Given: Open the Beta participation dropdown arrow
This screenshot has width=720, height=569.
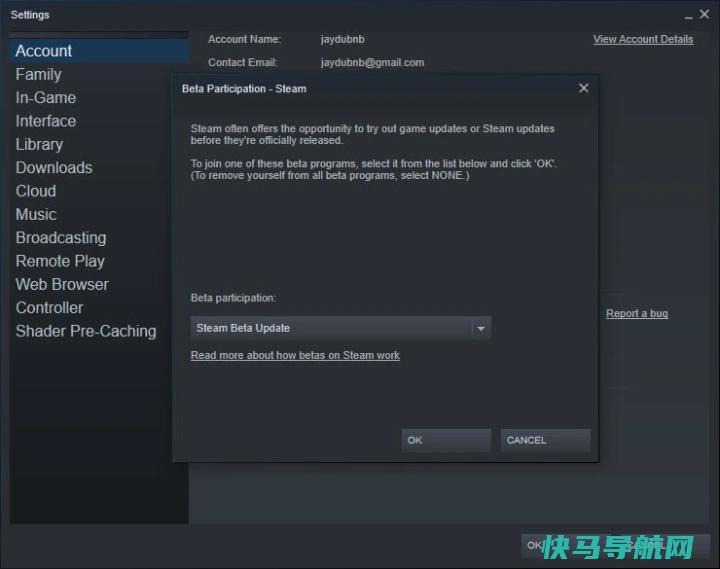Looking at the screenshot, I should tap(481, 328).
